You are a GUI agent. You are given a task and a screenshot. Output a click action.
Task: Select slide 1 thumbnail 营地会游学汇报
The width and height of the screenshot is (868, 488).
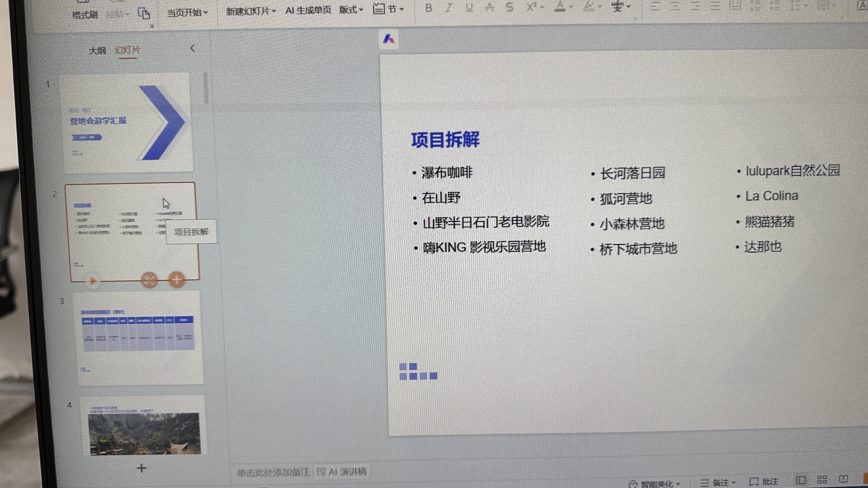(126, 123)
